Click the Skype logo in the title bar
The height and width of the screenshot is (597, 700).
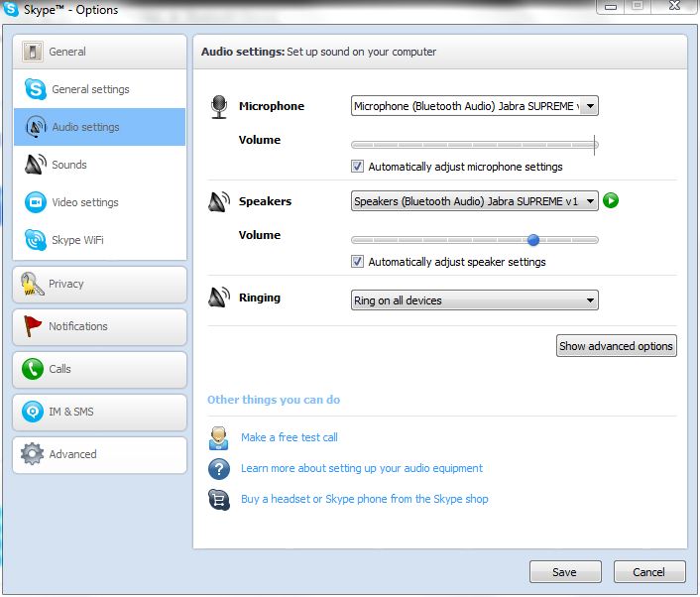click(x=11, y=9)
